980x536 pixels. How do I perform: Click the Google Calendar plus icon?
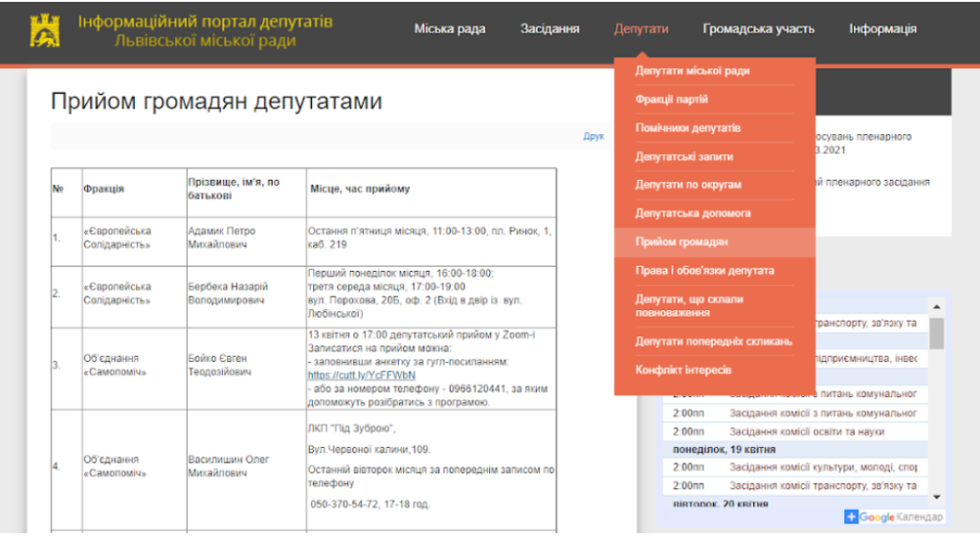[x=851, y=517]
